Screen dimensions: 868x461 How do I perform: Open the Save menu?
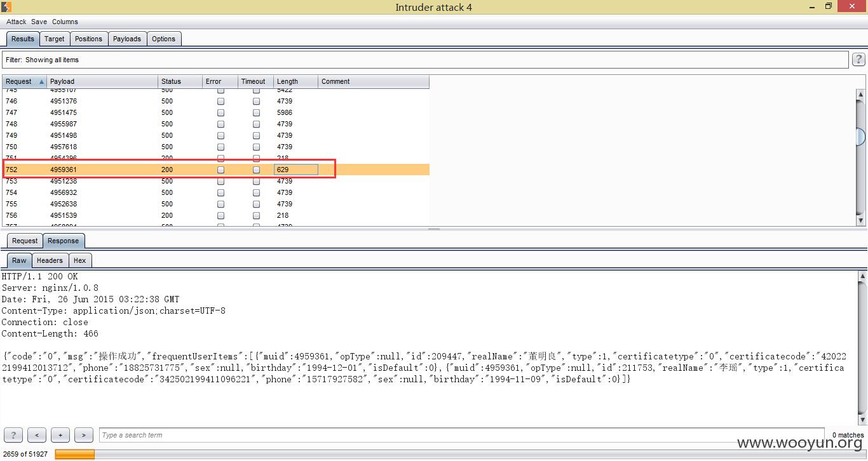click(39, 22)
